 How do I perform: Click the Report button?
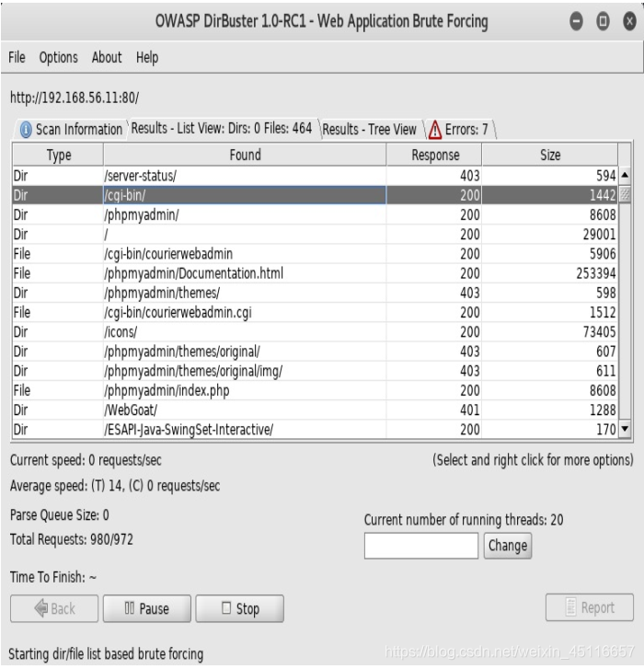590,608
